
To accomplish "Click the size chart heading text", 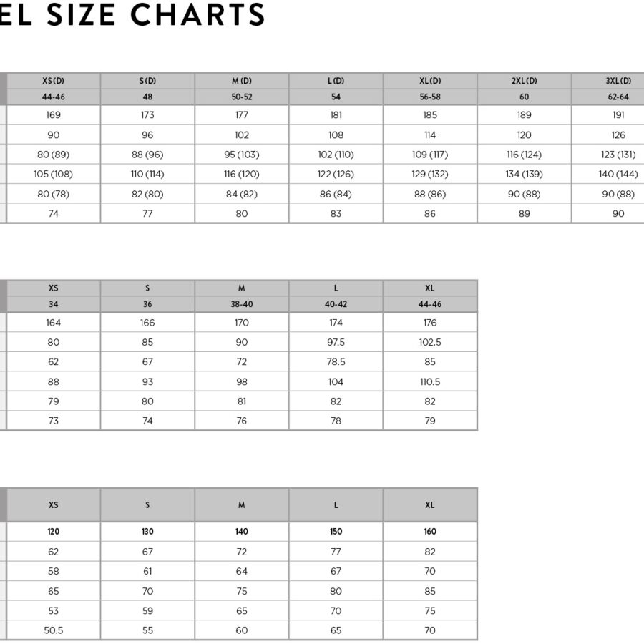I will (132, 15).
